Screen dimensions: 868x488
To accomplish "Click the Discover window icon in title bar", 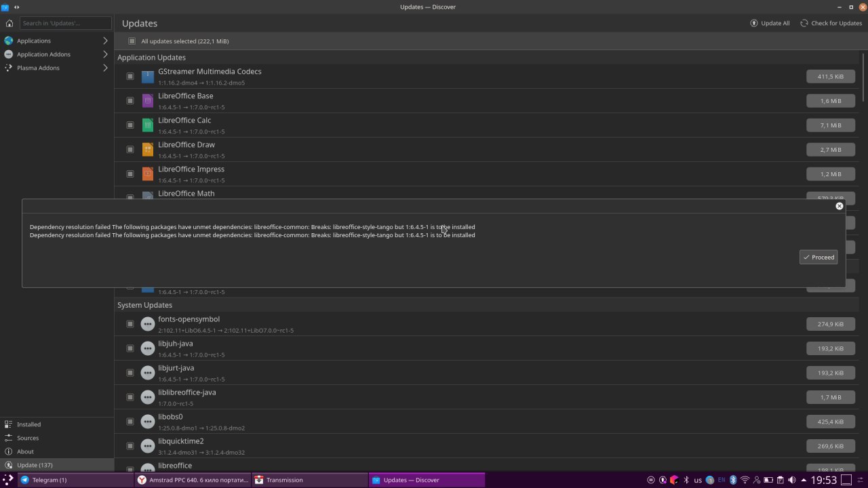I will pos(5,7).
